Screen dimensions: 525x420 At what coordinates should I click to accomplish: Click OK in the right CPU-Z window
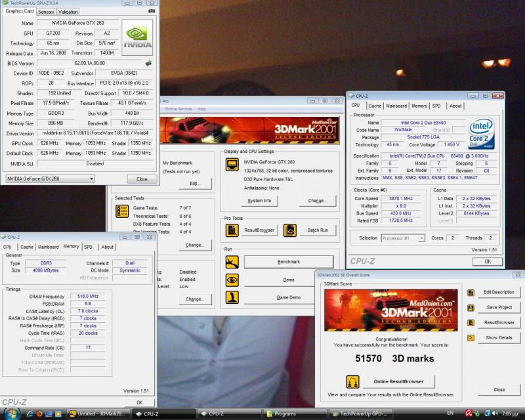[488, 262]
